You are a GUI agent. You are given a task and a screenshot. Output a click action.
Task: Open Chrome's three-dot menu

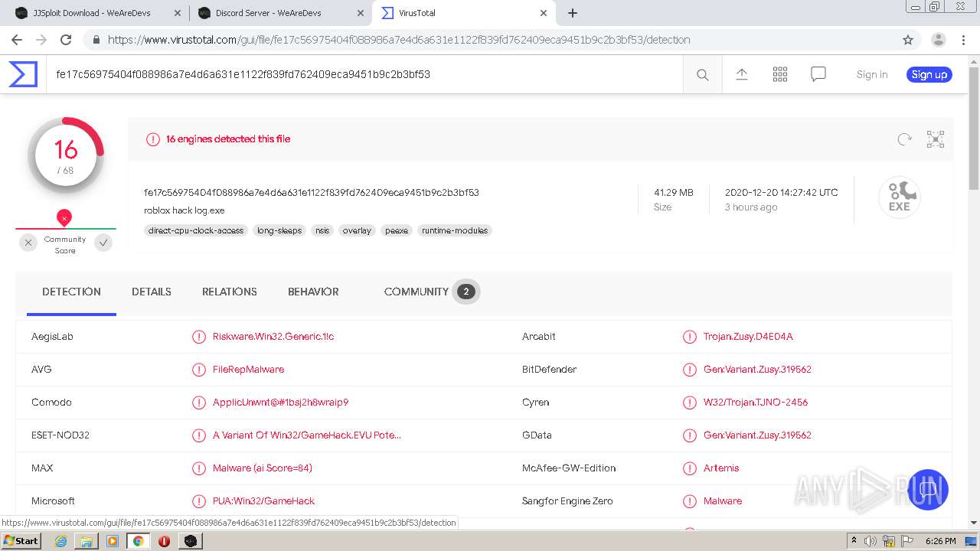pos(964,40)
